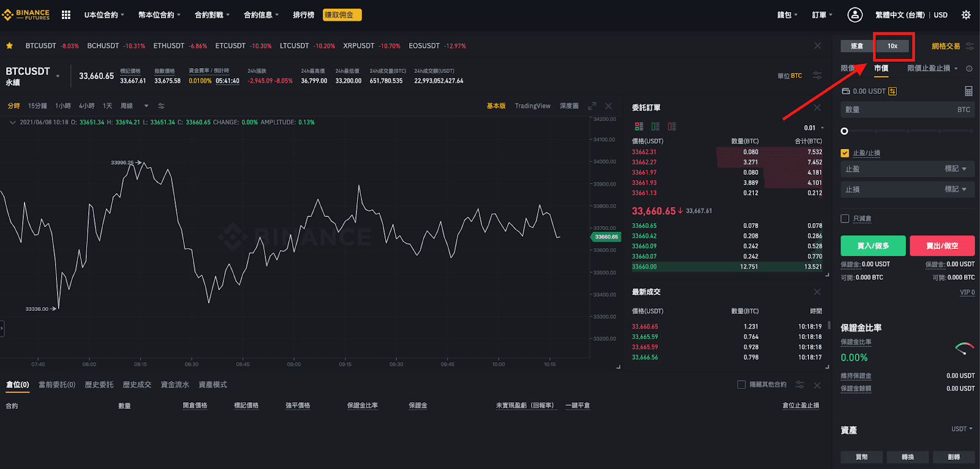Viewport: 980px width, 469px height.
Task: Click the green buy/long button
Action: [x=873, y=246]
